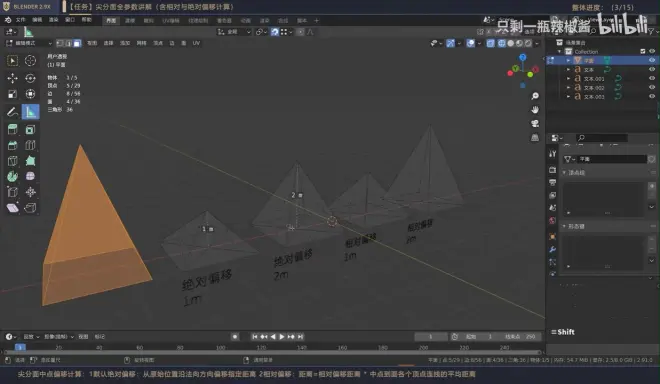
Task: Open the Edit Mode dropdown
Action: (x=29, y=43)
